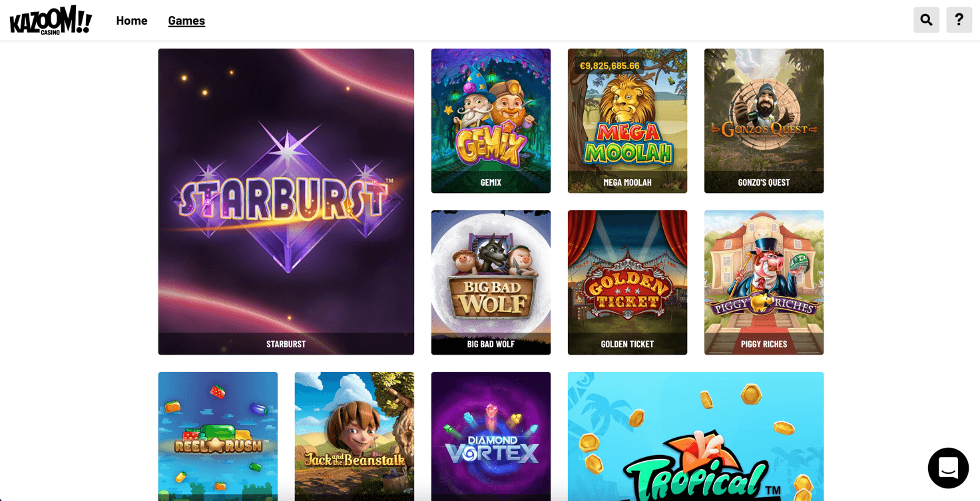980x501 pixels.
Task: Open the Gemix game thumbnail
Action: (491, 120)
